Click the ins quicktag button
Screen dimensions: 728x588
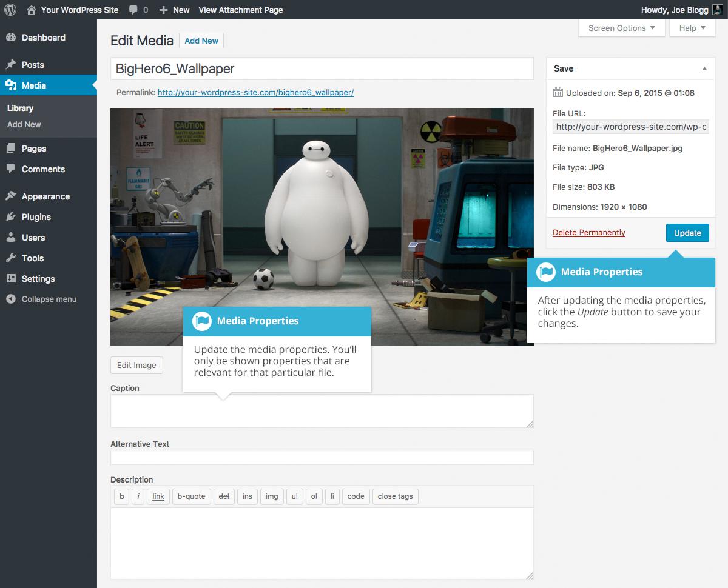(248, 496)
